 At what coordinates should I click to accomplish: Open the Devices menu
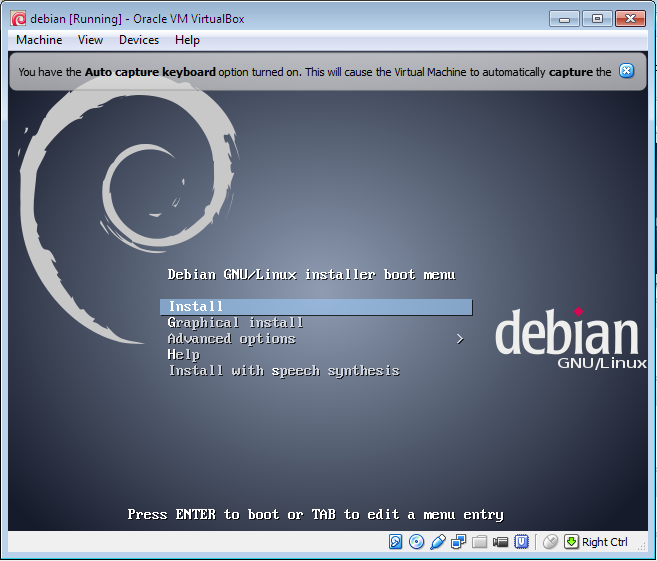(139, 40)
